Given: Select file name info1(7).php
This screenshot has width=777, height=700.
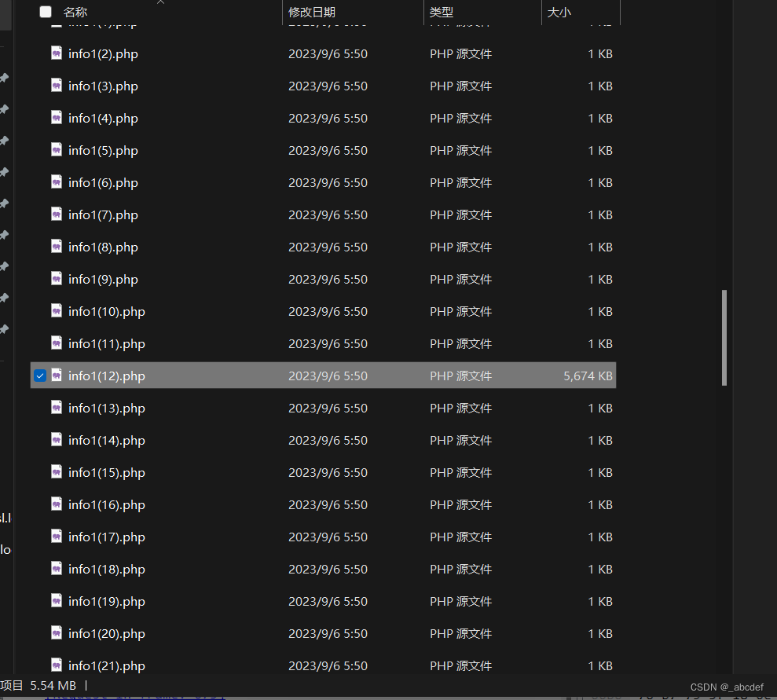Looking at the screenshot, I should [x=103, y=215].
